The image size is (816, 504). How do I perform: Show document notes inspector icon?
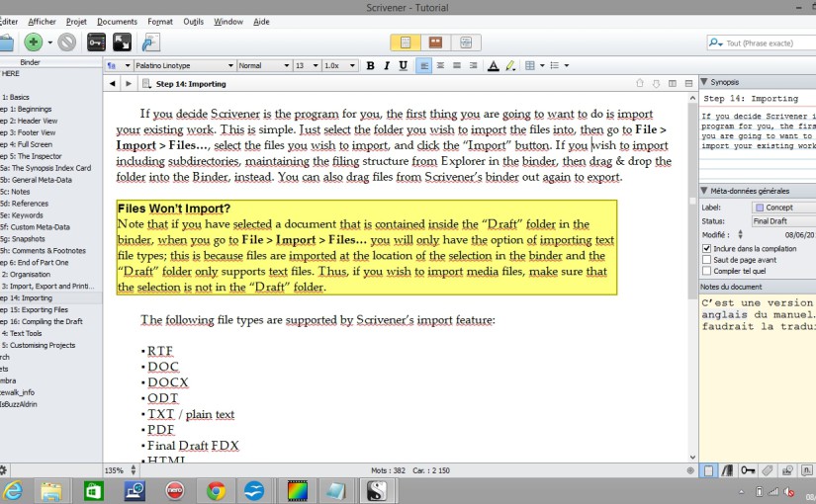708,470
